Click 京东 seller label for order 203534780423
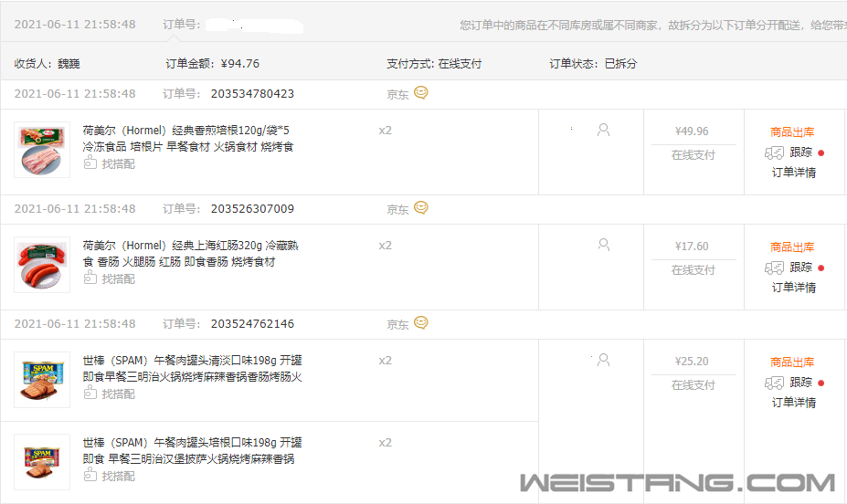Image resolution: width=847 pixels, height=504 pixels. click(x=397, y=94)
